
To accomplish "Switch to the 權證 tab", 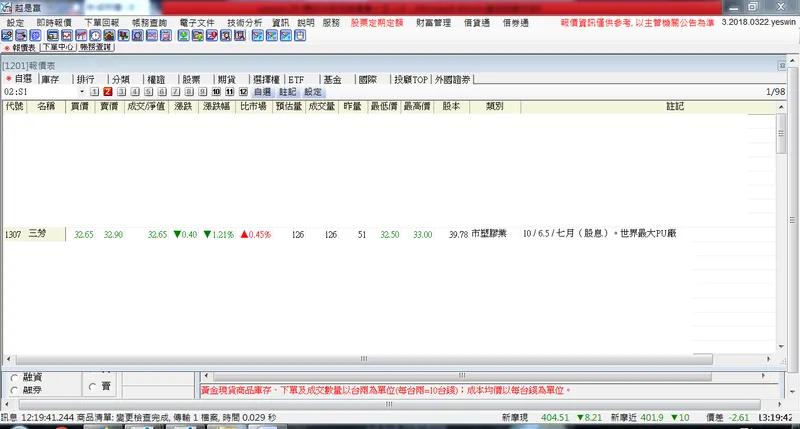I will tap(156, 80).
